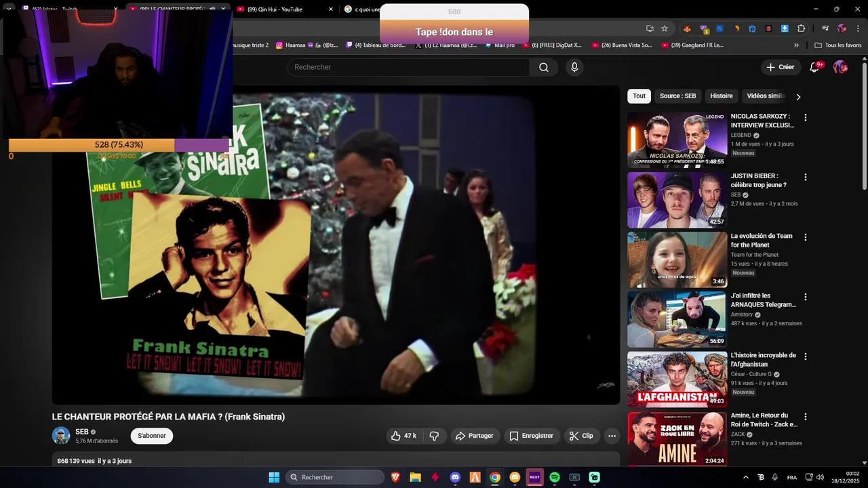Image resolution: width=868 pixels, height=488 pixels.
Task: Open options for the JUSTIN BIEBER video
Action: (806, 177)
